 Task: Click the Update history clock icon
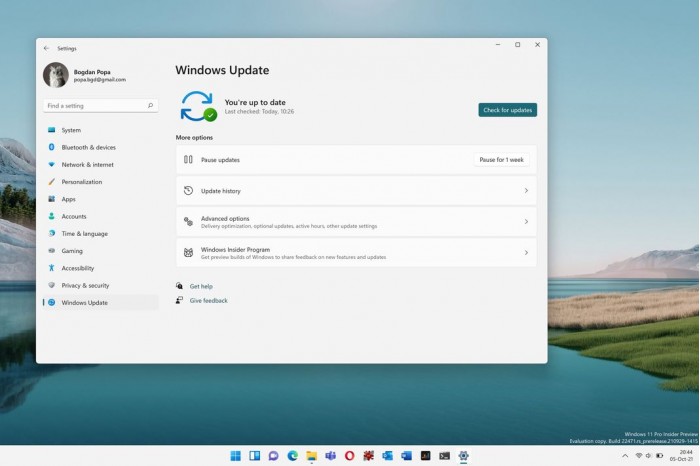188,191
